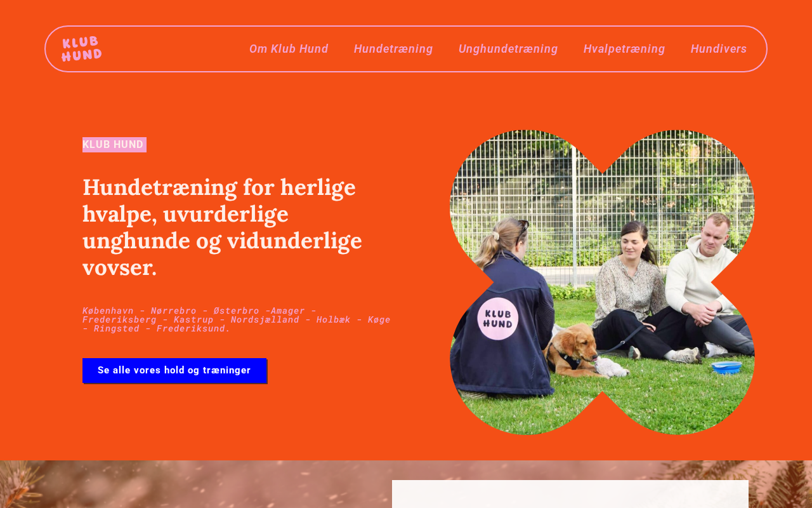812x508 pixels.
Task: Click the round Klub Hund badge on the jacket
Action: coord(498,319)
